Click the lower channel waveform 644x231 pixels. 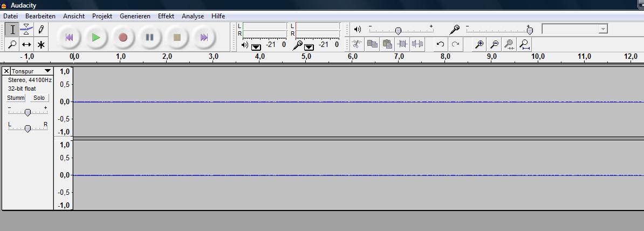click(358, 175)
